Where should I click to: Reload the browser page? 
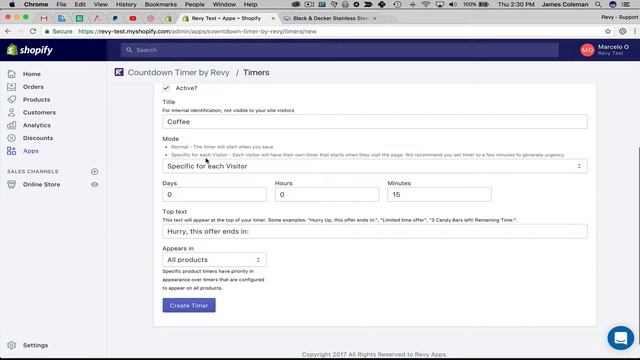coord(33,31)
